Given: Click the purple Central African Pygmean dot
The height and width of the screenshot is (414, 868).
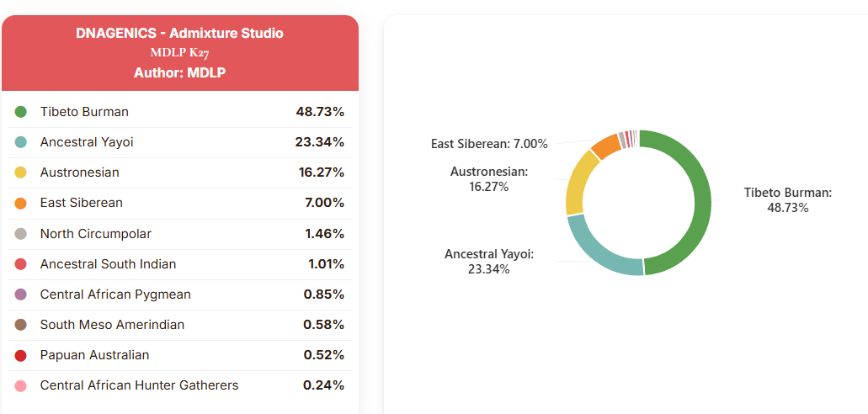Looking at the screenshot, I should [21, 295].
